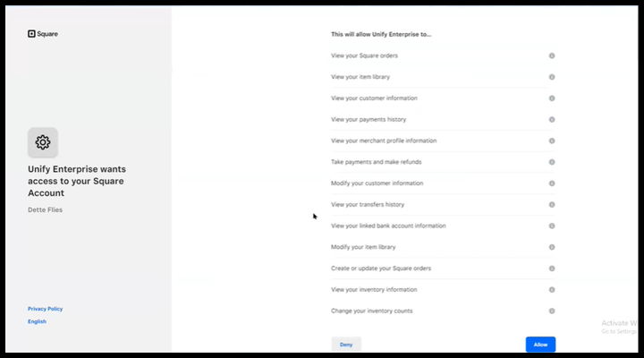Click info icon for View your inventory information
Image resolution: width=644 pixels, height=358 pixels.
tap(552, 290)
